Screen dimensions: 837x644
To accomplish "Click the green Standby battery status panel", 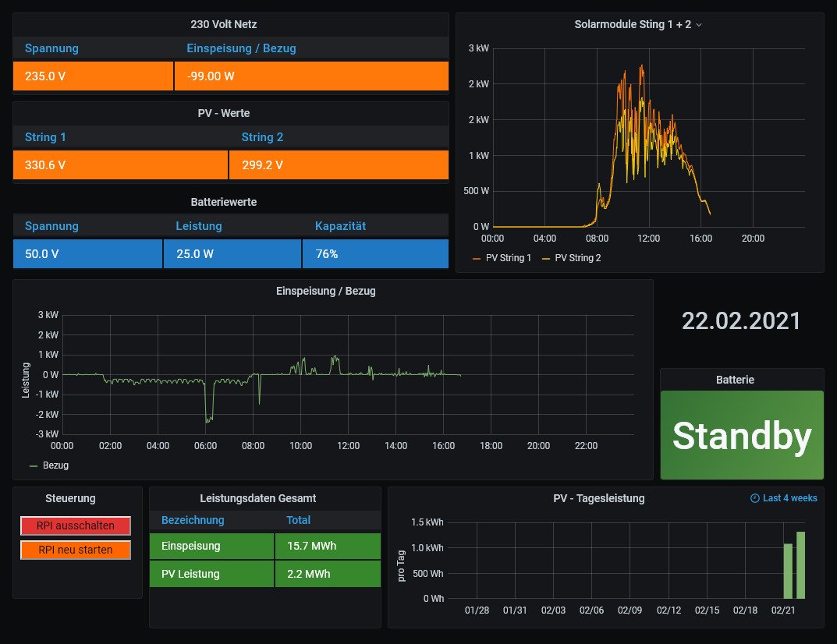I will (741, 435).
